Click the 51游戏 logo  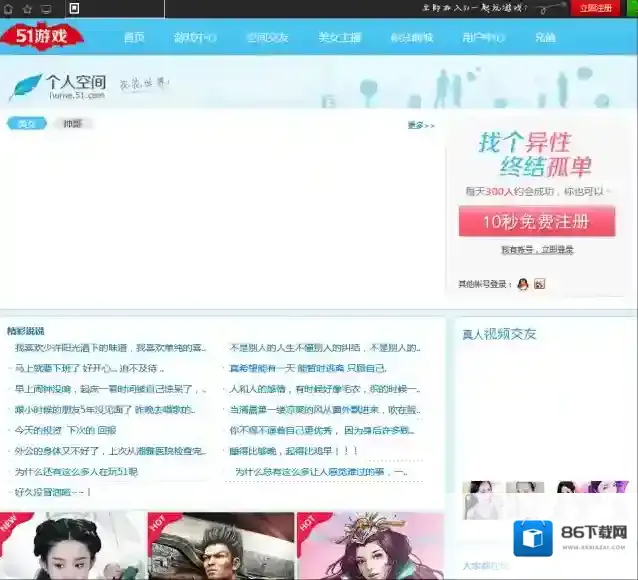[42, 37]
